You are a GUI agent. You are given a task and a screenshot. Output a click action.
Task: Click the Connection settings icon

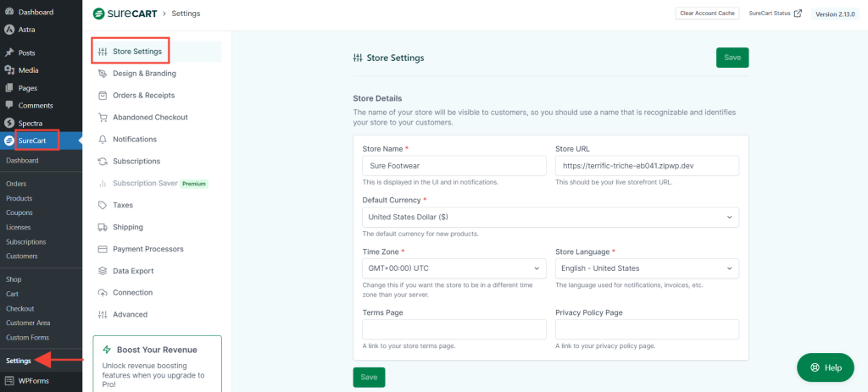(x=103, y=293)
